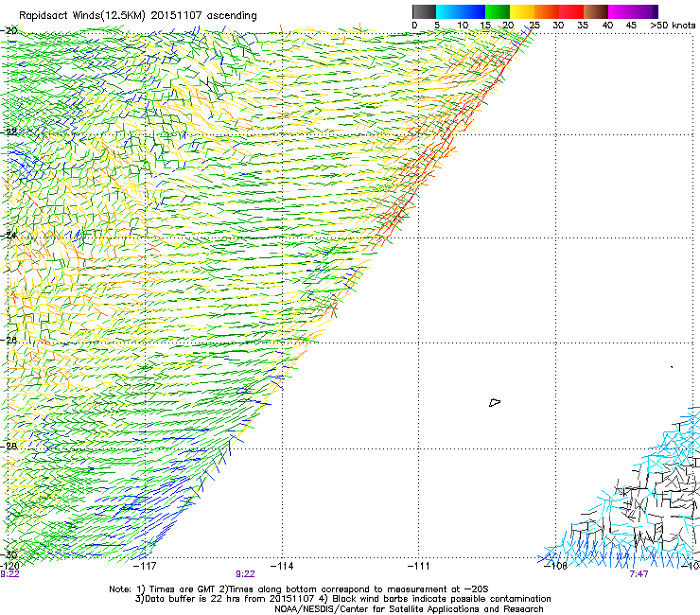
Task: Click the '25' legend scale number
Action: 534,26
